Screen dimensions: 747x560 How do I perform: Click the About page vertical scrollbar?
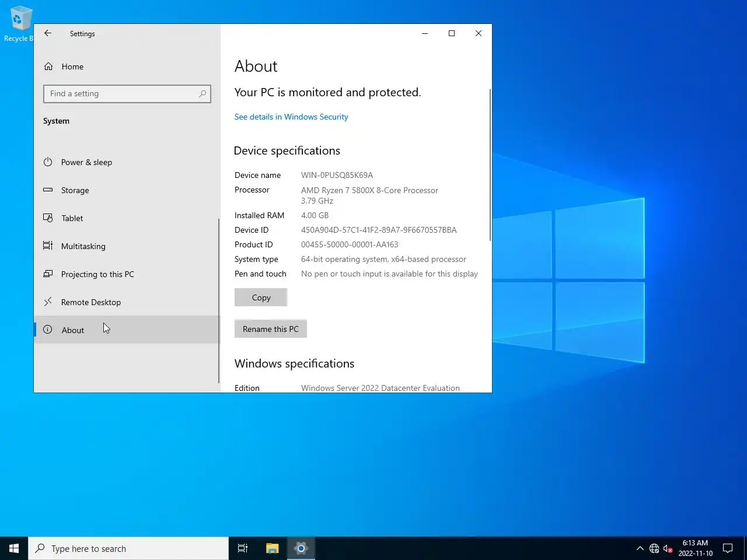coord(490,165)
